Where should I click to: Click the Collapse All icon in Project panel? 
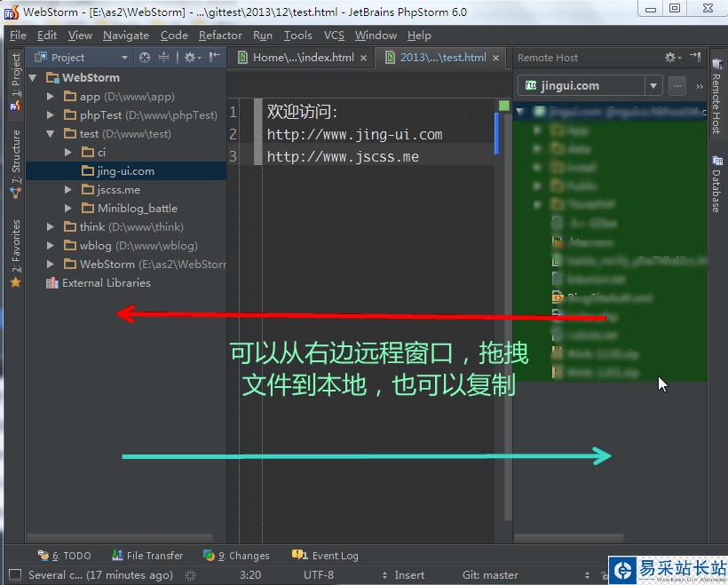163,58
